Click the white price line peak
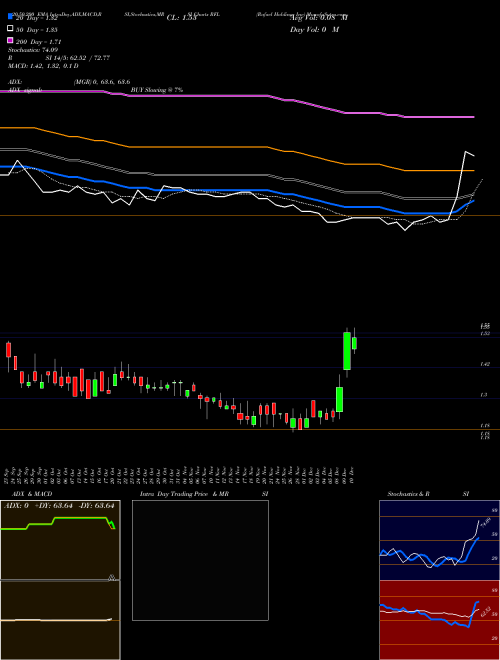 [x=465, y=152]
